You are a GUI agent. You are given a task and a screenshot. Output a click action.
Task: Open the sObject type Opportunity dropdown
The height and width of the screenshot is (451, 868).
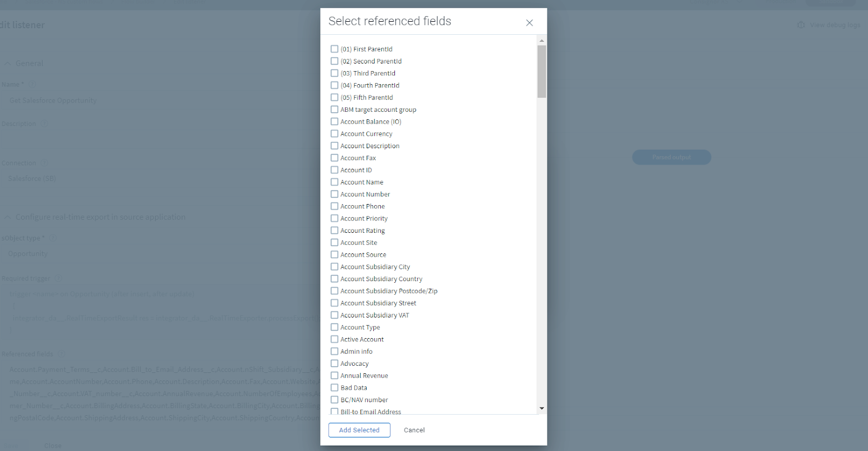coord(161,254)
